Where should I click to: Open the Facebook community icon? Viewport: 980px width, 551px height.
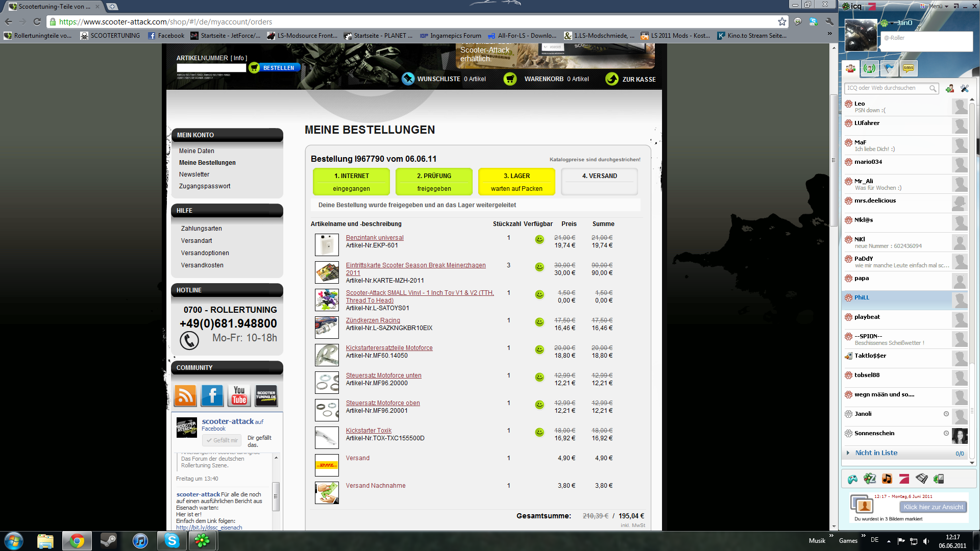[x=212, y=396]
